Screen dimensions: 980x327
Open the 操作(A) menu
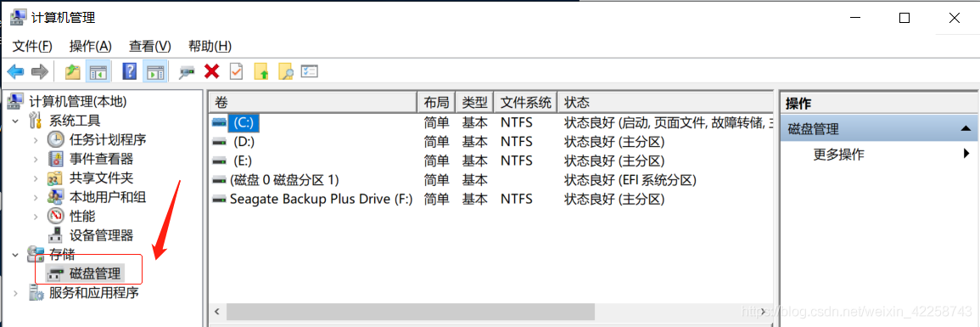90,46
